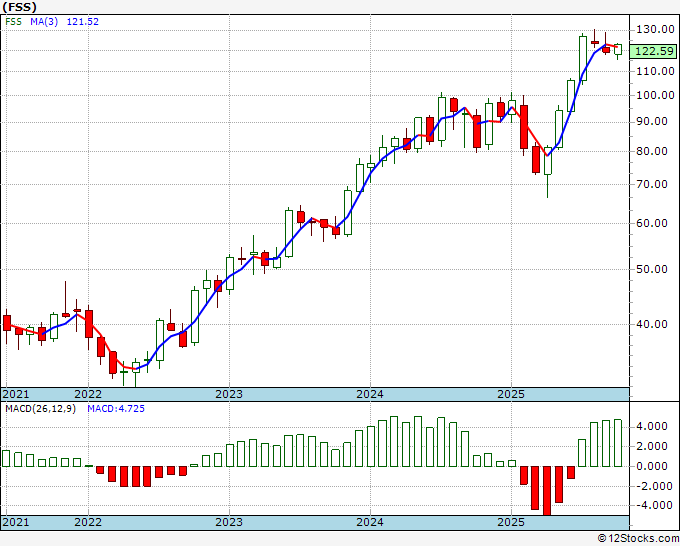
Task: Click the 110.00 price axis label
Action: (655, 71)
